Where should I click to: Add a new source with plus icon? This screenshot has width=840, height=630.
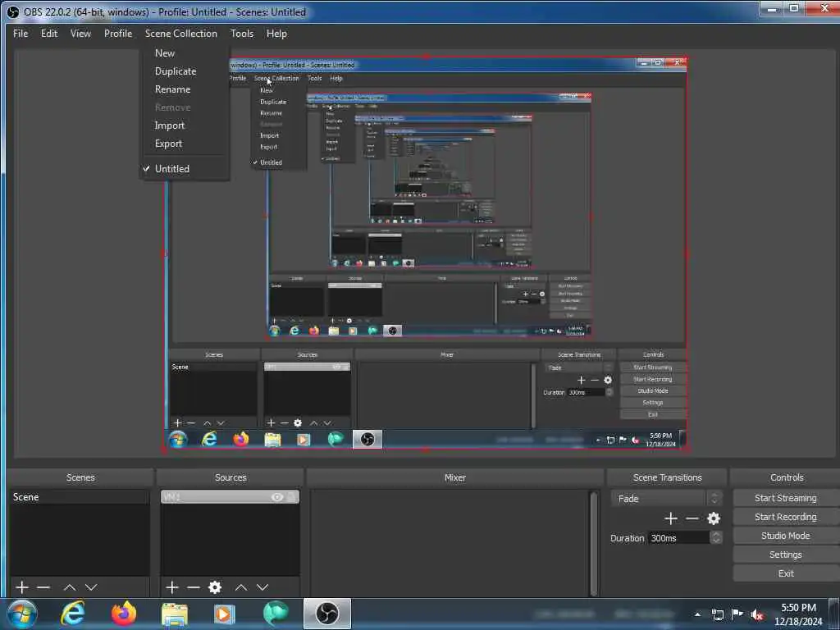[x=172, y=587]
